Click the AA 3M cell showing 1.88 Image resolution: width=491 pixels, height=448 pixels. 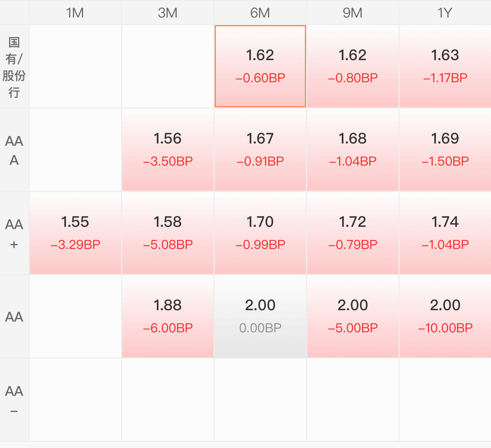tap(168, 316)
